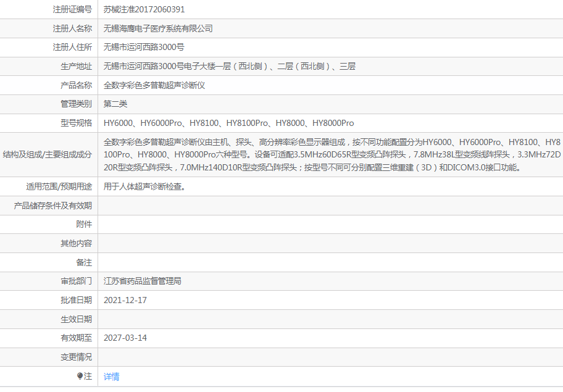Screen dimensions: 563x392
Task: Click the 注册证编号 label
Action: (72, 9)
